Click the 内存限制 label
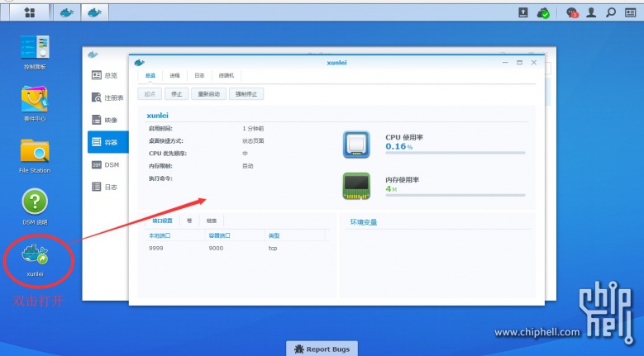 coord(160,166)
